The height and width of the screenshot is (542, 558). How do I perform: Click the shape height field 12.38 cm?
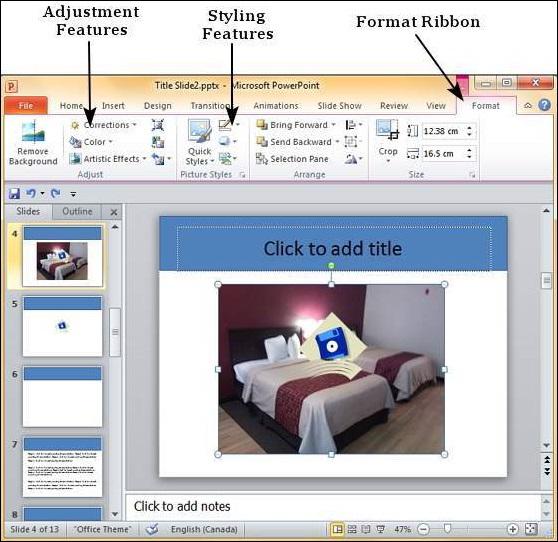coord(443,131)
